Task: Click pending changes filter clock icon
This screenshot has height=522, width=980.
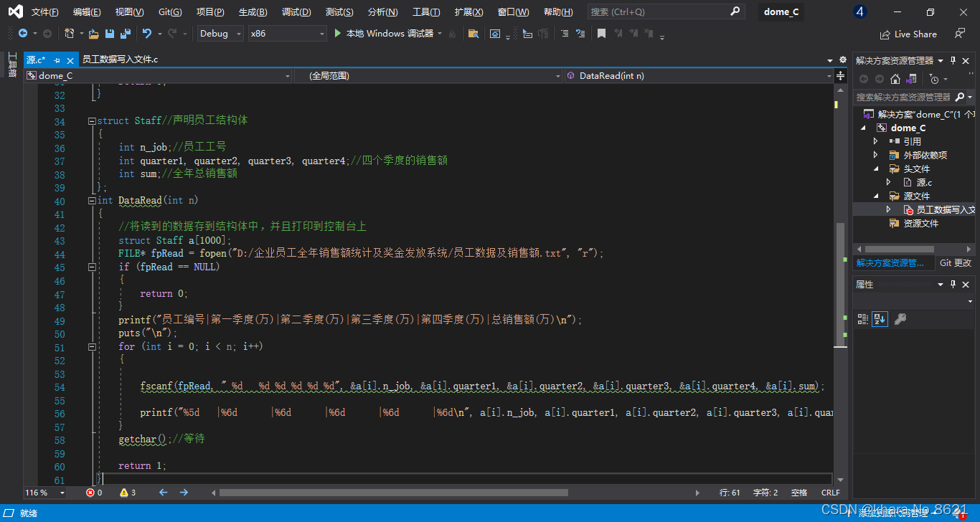Action: click(934, 79)
